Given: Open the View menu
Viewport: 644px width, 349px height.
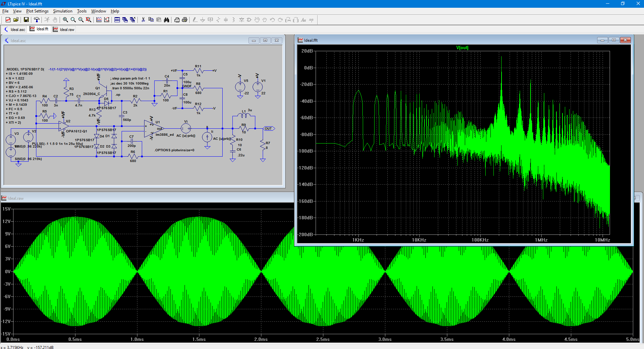Looking at the screenshot, I should [17, 11].
